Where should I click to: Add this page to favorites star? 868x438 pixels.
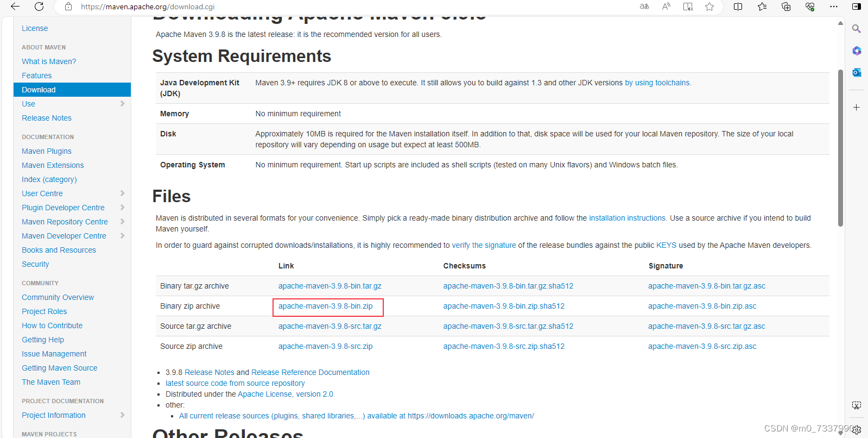[709, 7]
